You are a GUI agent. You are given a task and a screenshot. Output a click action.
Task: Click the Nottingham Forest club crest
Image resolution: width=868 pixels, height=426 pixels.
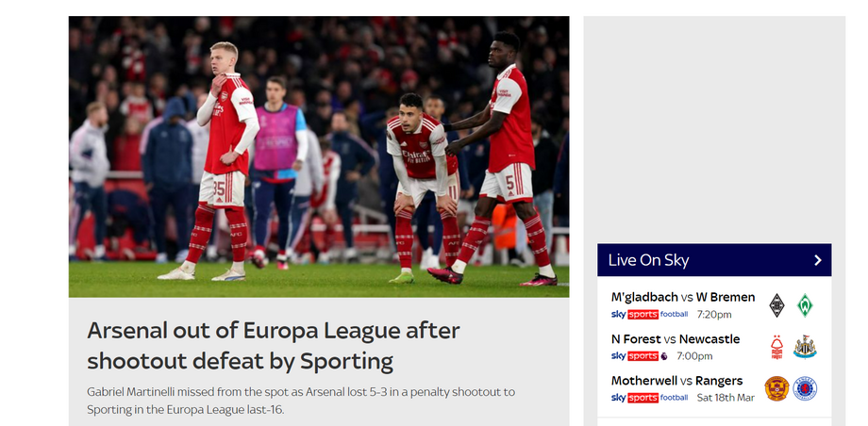777,347
